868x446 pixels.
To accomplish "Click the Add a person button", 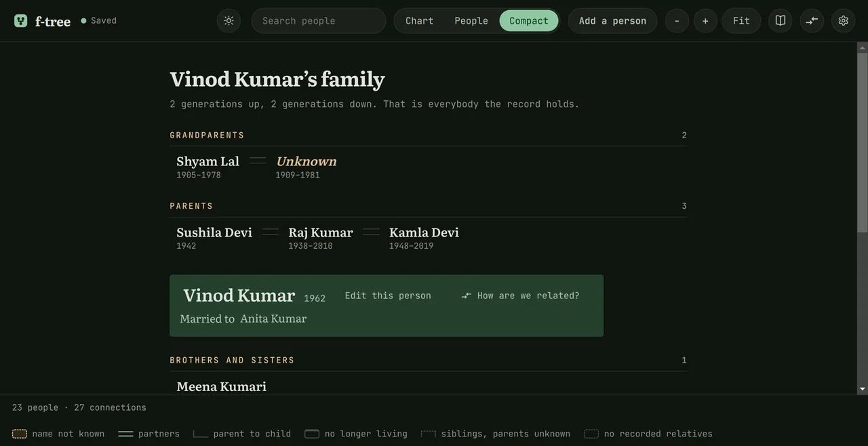I will pyautogui.click(x=612, y=21).
